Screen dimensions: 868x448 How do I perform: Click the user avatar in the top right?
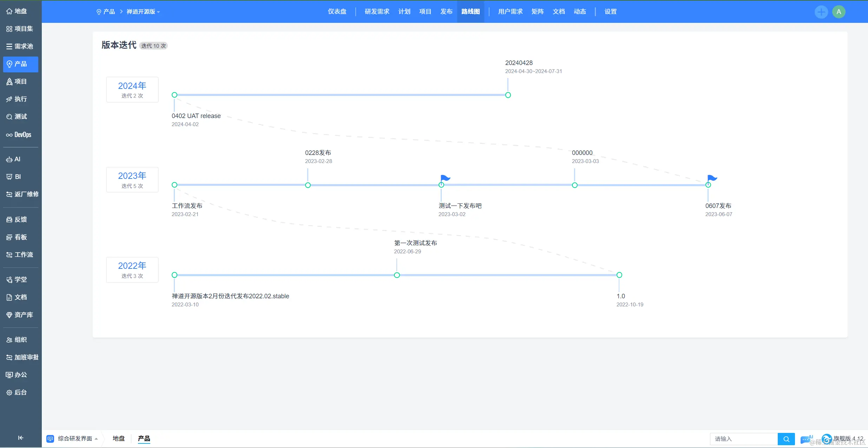(x=839, y=11)
